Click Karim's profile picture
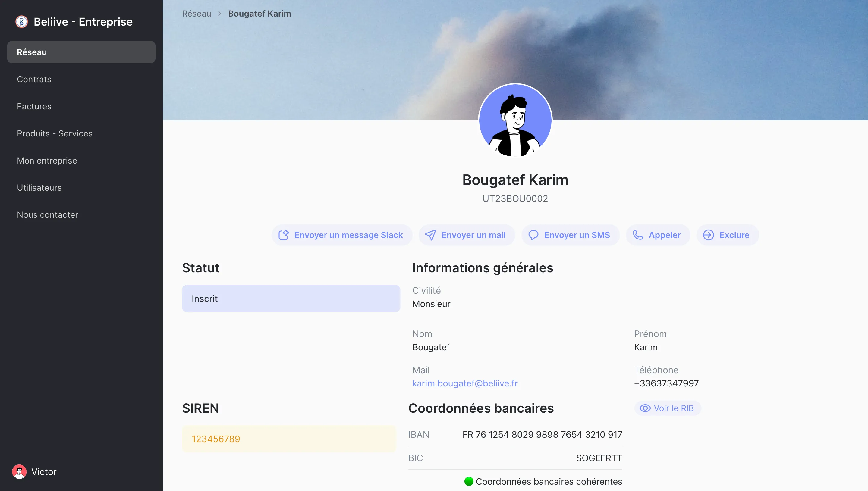 [515, 120]
